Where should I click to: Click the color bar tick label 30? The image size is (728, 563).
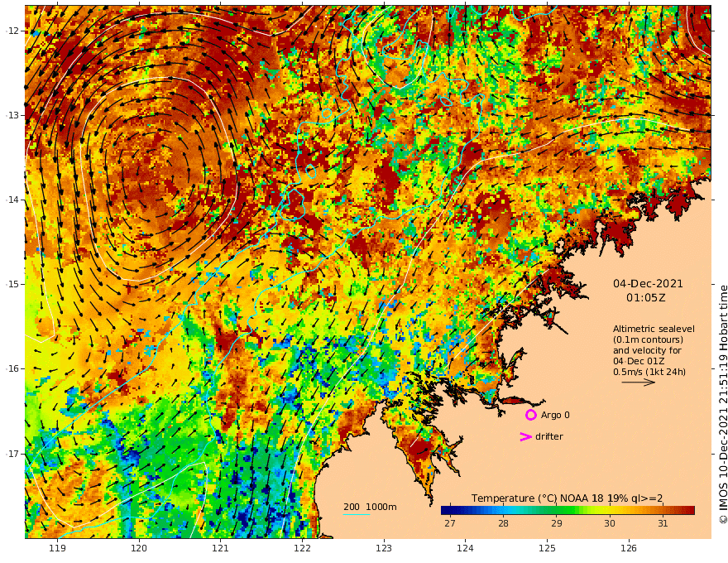pos(610,523)
